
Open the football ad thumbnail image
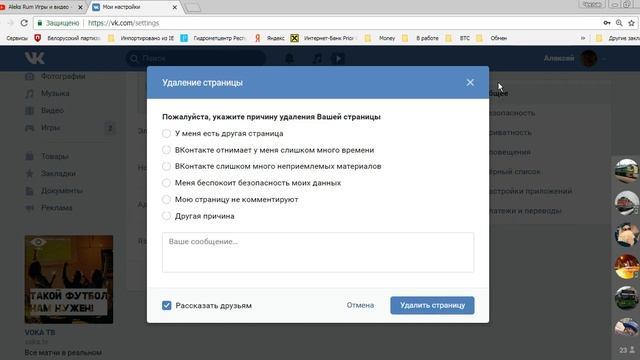69,279
